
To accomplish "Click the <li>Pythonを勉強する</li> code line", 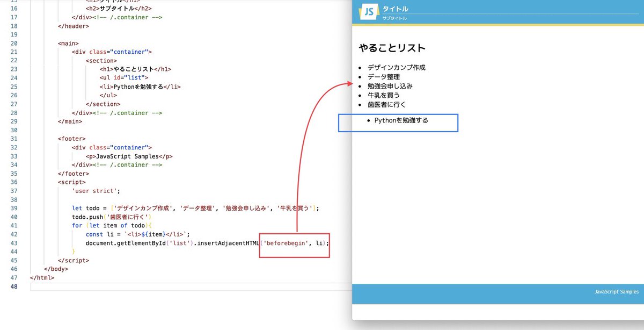I will click(x=140, y=87).
